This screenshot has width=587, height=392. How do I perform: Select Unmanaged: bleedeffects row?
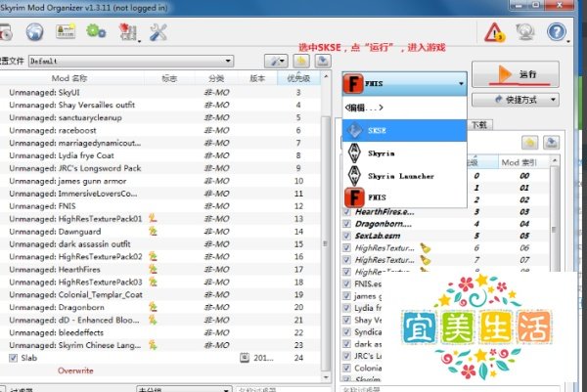(x=160, y=332)
